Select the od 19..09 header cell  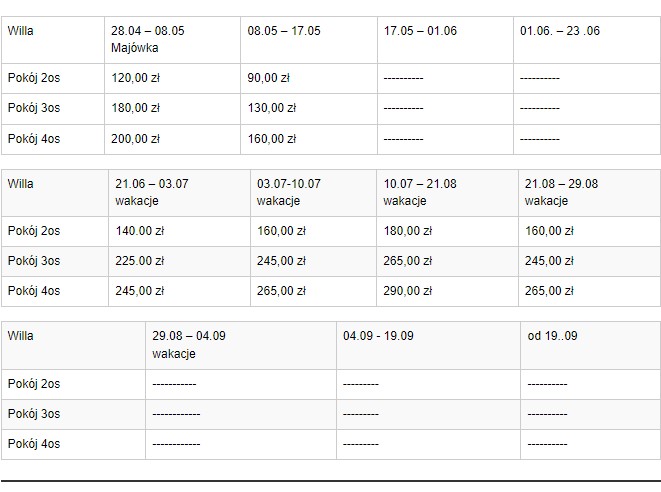552,336
